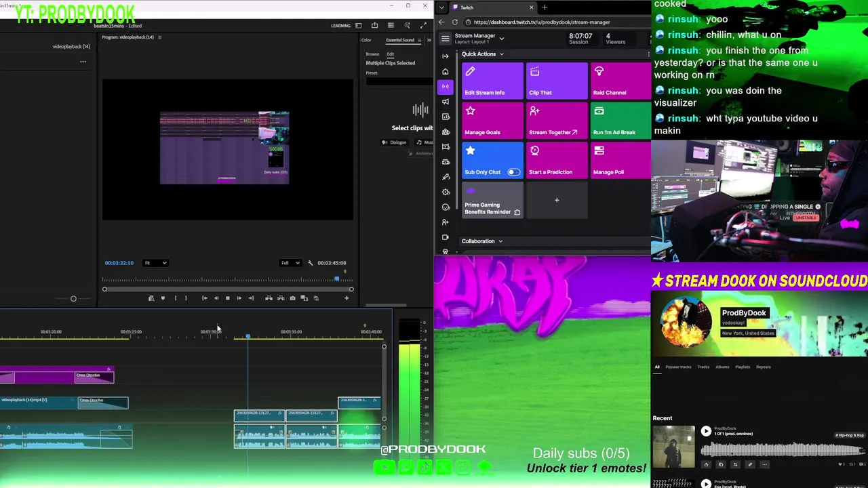
Task: Open Manage Poll quick action
Action: [620, 160]
